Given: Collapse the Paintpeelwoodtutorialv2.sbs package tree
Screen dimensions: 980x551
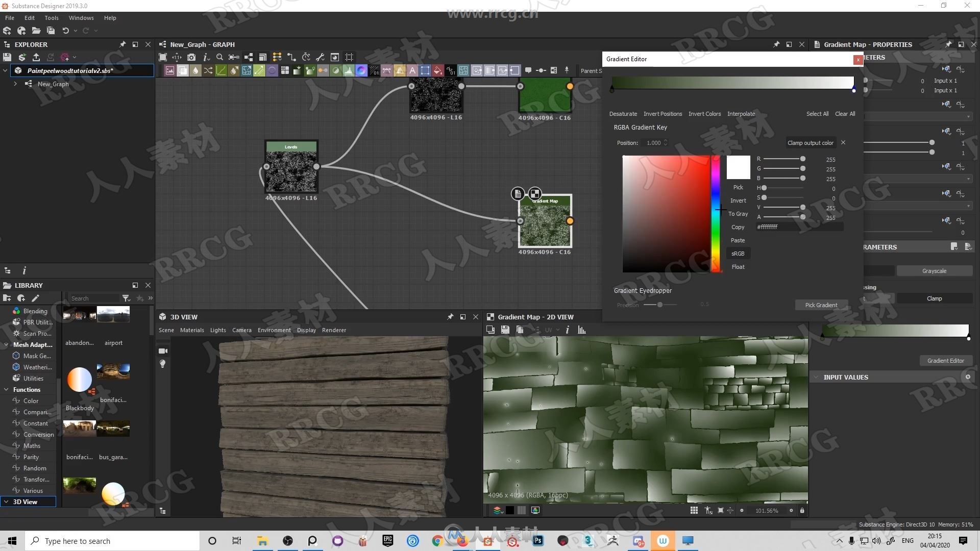Looking at the screenshot, I should click(5, 70).
